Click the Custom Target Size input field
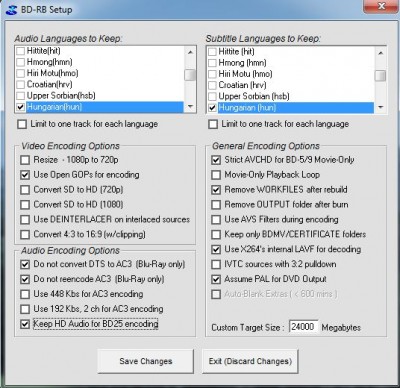The image size is (400, 388). 303,327
